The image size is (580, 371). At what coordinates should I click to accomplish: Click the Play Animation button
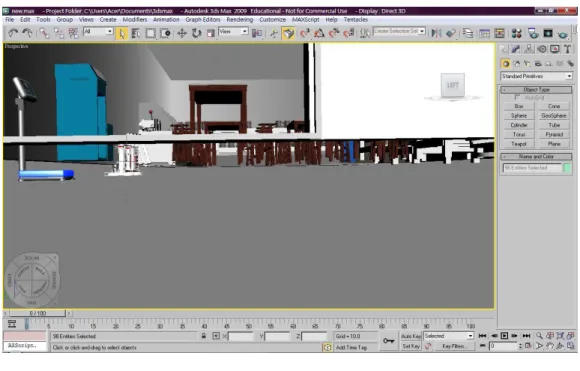[504, 335]
